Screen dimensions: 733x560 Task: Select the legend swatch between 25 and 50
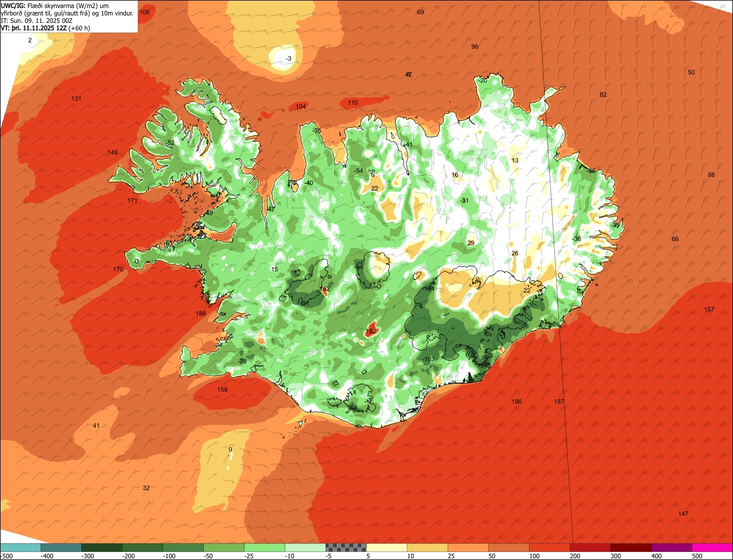468,547
